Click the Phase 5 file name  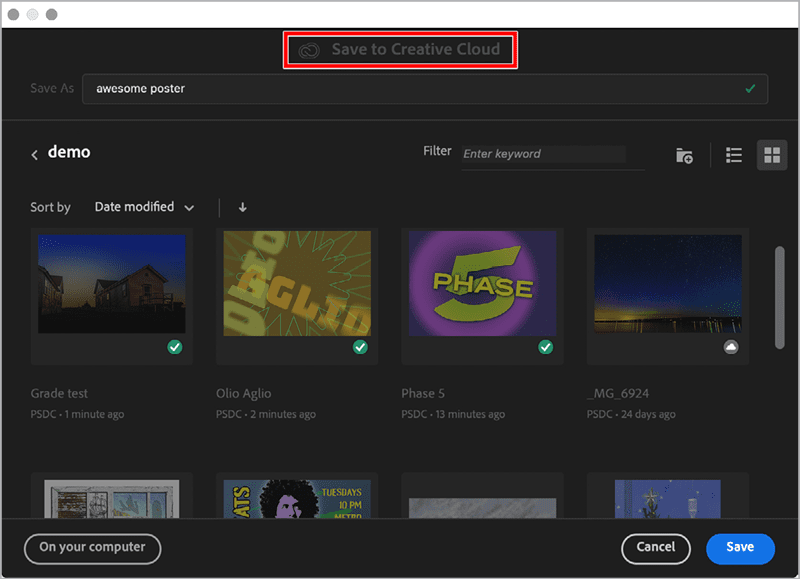pos(423,393)
